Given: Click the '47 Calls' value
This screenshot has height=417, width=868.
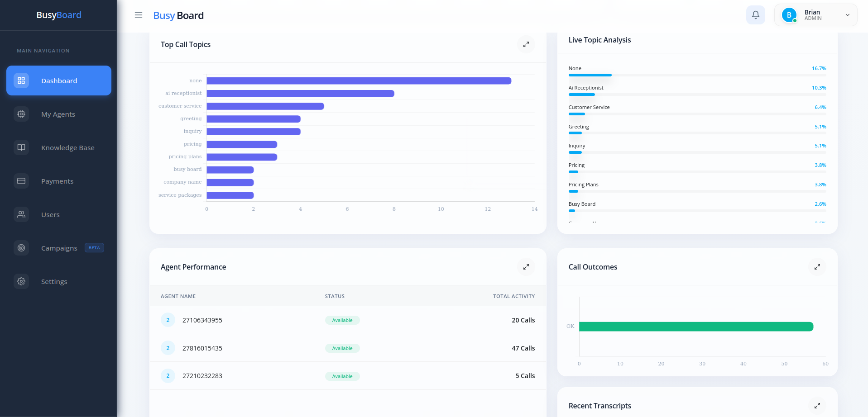Looking at the screenshot, I should [x=523, y=348].
